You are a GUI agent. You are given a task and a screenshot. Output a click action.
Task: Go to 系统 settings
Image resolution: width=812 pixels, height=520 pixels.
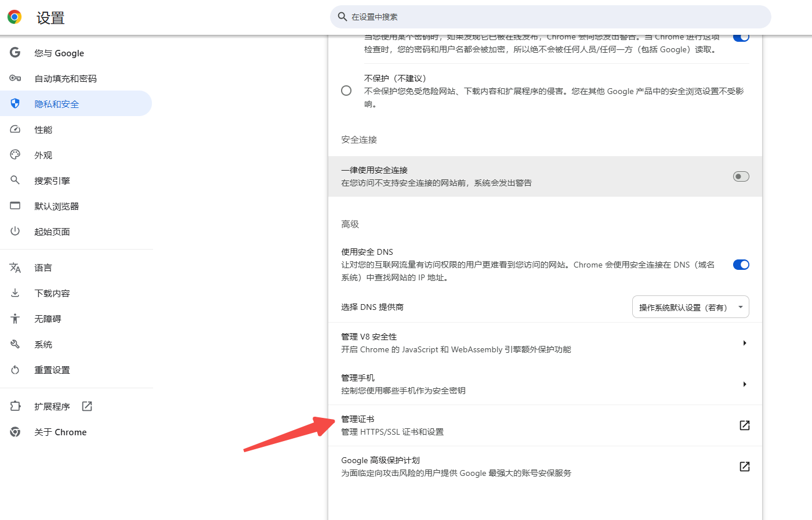[76, 344]
